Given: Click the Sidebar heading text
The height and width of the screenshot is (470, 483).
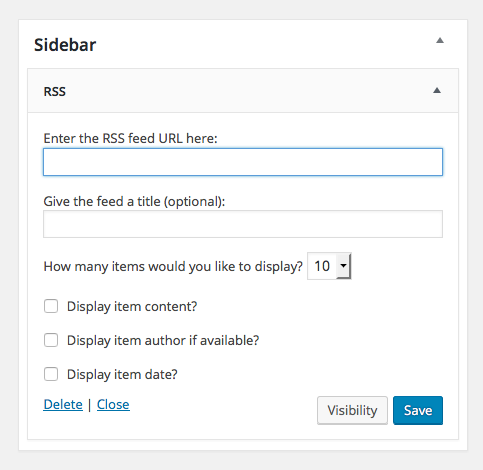Looking at the screenshot, I should (x=65, y=45).
